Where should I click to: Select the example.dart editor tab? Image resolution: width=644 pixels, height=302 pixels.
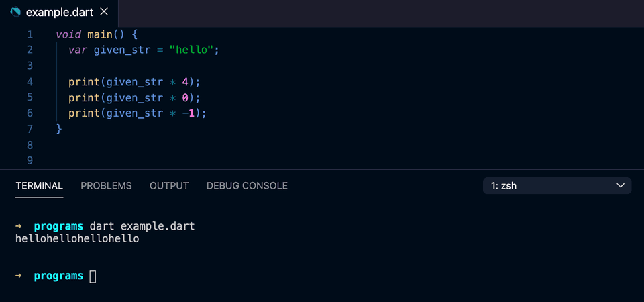59,12
